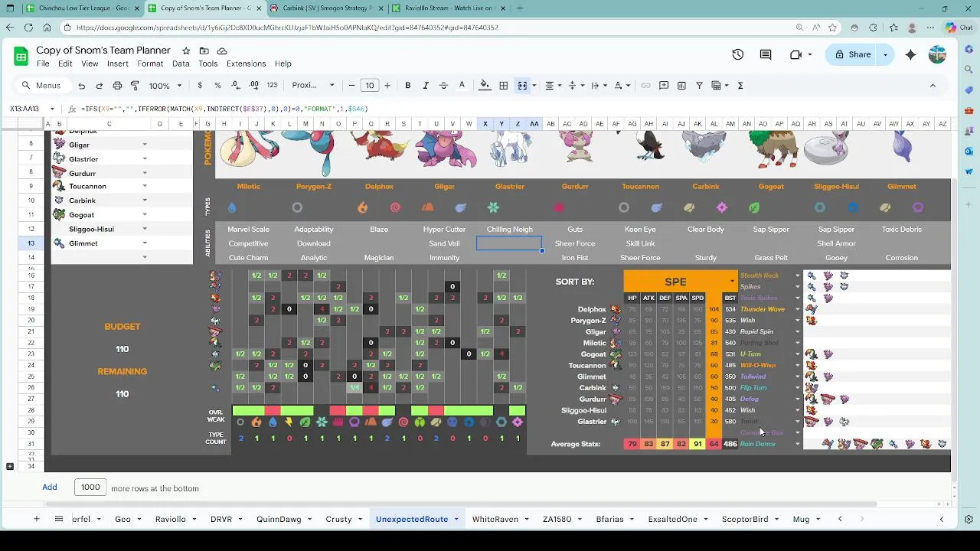Switch to the Raviollo sheet tab
Image resolution: width=980 pixels, height=551 pixels.
click(170, 519)
